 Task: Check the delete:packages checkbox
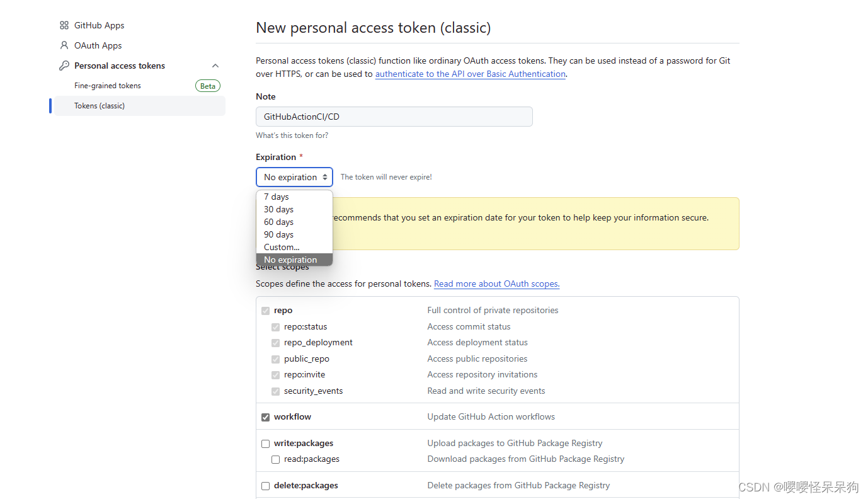[265, 486]
